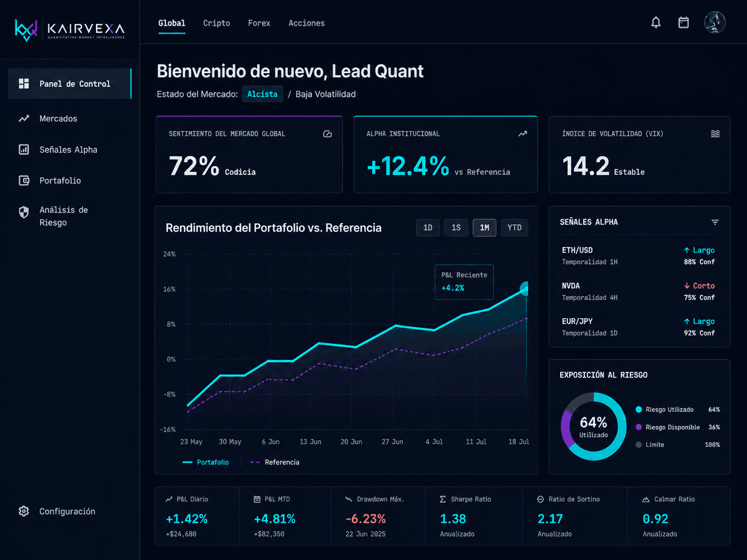Screen dimensions: 747x560
Task: Click the Límite gray legend dot
Action: click(639, 444)
